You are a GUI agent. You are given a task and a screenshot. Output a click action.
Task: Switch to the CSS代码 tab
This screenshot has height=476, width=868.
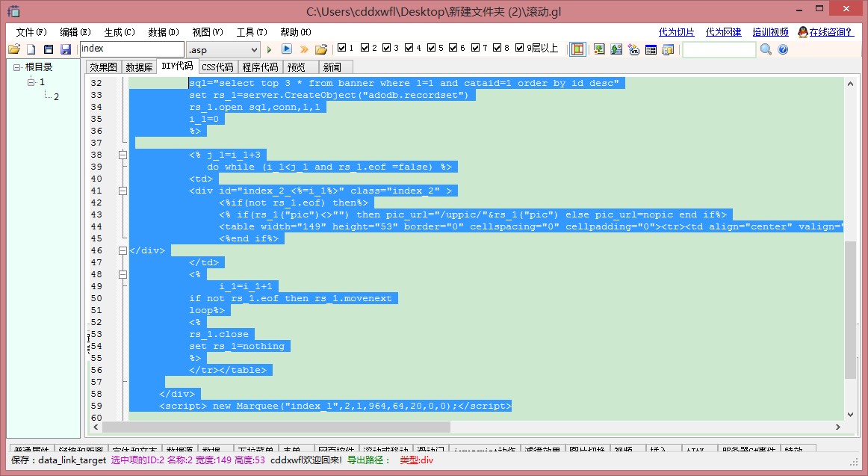217,67
